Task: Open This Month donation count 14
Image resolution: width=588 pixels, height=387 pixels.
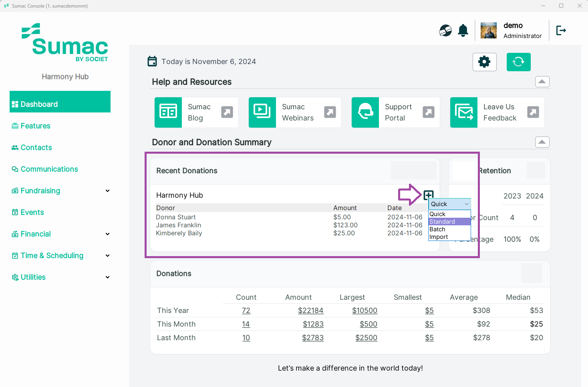Action: click(246, 324)
